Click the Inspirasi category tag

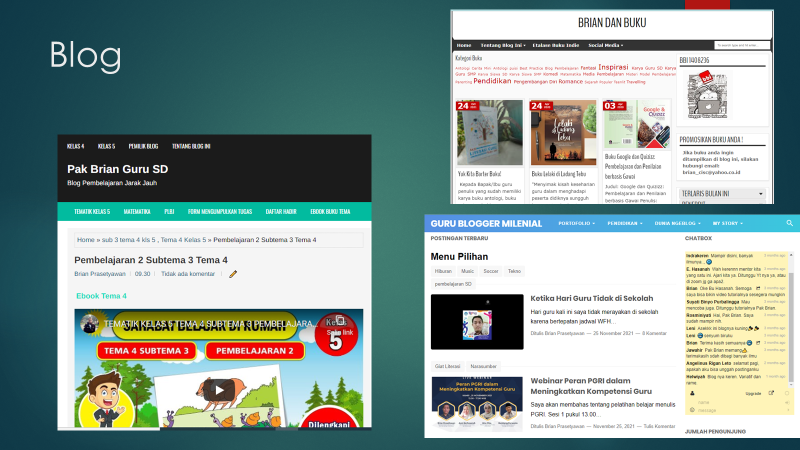click(x=613, y=67)
